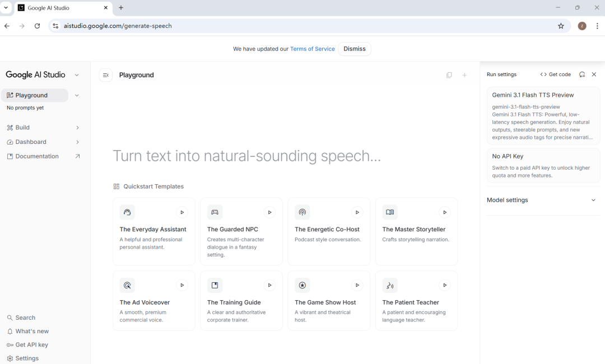Click the Ad Voiceover card icon
The height and width of the screenshot is (364, 605).
click(127, 285)
